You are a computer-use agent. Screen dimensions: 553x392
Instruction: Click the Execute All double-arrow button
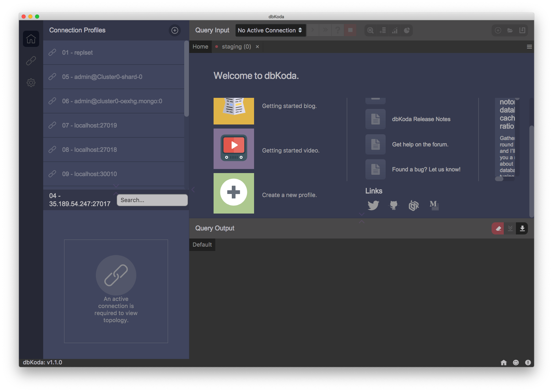[x=325, y=30]
